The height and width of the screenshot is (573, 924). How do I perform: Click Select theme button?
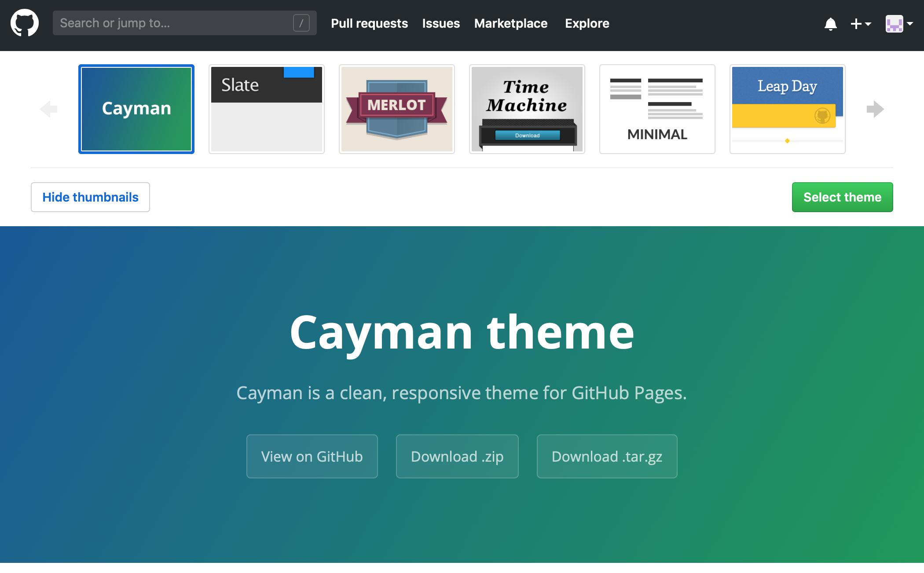843,197
